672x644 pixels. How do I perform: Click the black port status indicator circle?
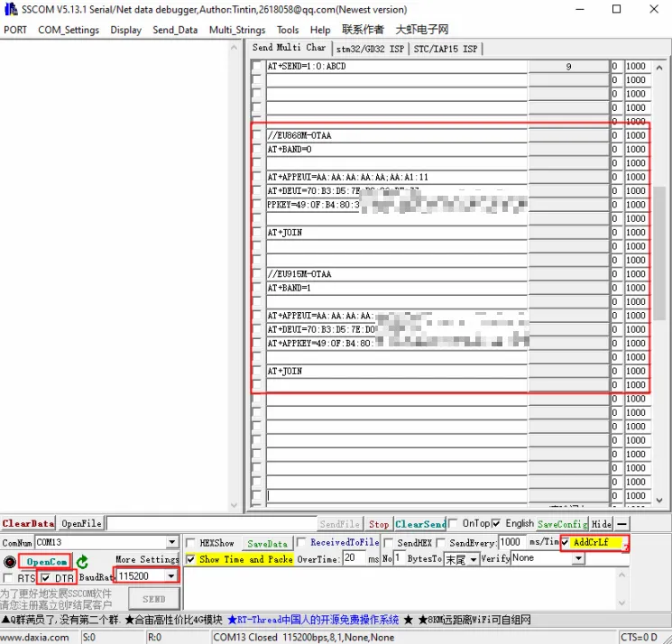[x=9, y=562]
